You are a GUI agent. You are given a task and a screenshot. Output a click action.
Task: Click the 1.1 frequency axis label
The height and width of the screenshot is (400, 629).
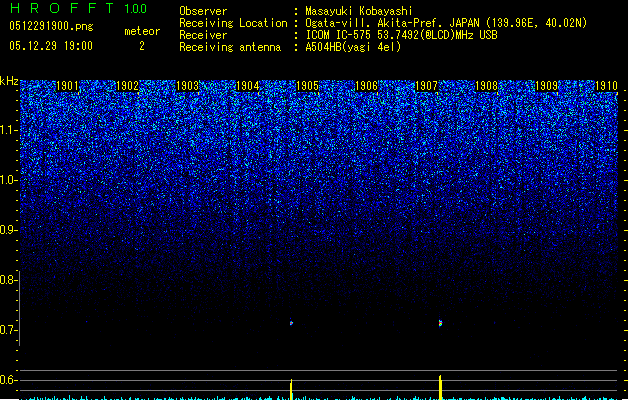point(7,130)
